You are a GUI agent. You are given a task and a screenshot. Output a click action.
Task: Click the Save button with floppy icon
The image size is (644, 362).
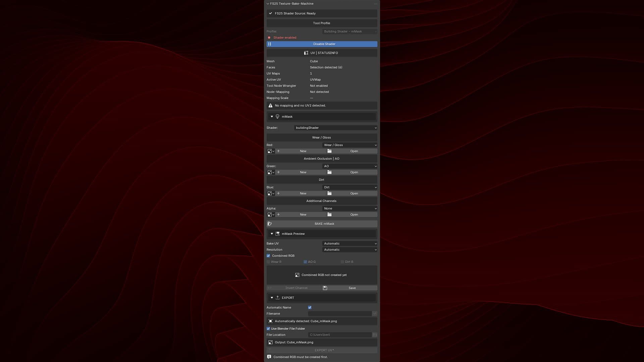pos(350,288)
